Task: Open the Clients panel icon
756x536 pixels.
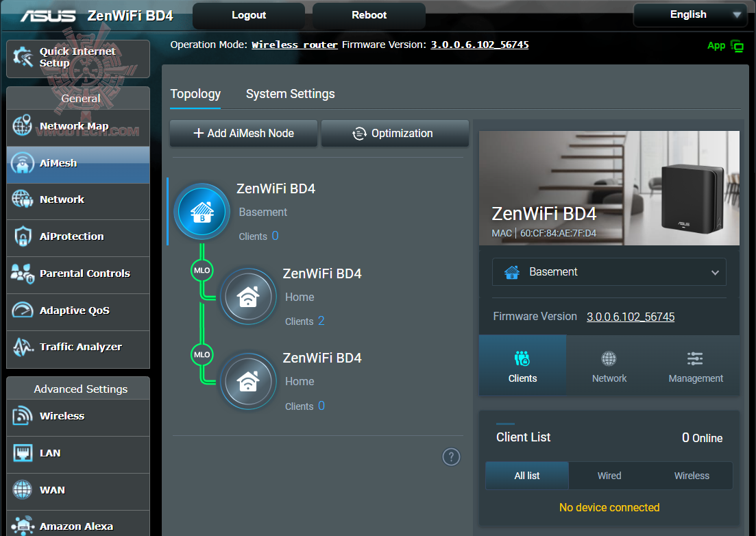Action: point(522,358)
